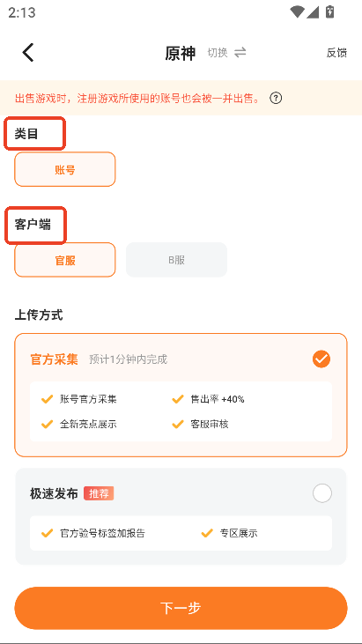
Task: Tap the red account sale warning
Action: [137, 99]
